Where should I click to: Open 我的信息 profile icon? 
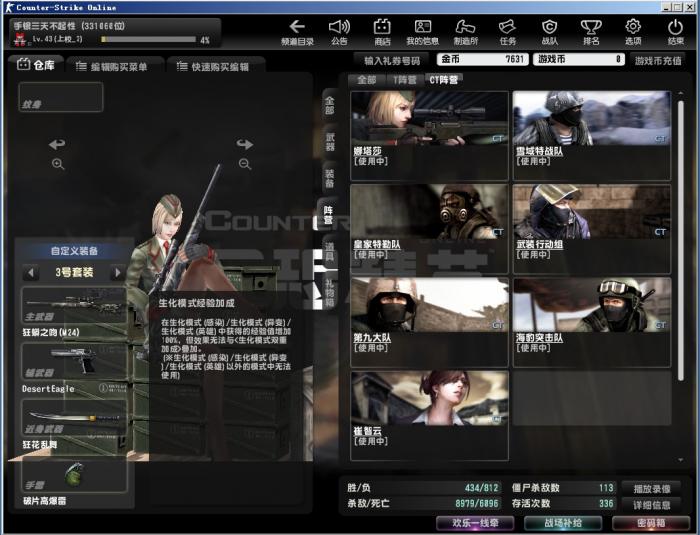pyautogui.click(x=422, y=32)
